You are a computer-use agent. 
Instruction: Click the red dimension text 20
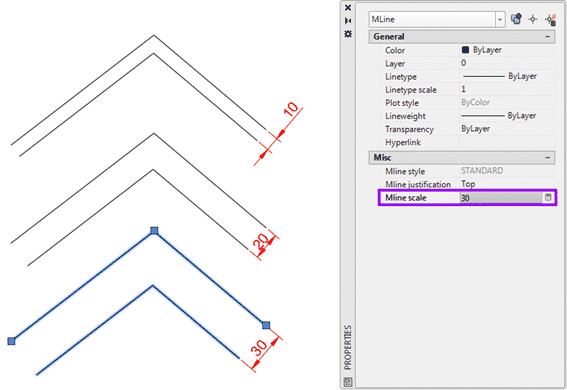(261, 241)
